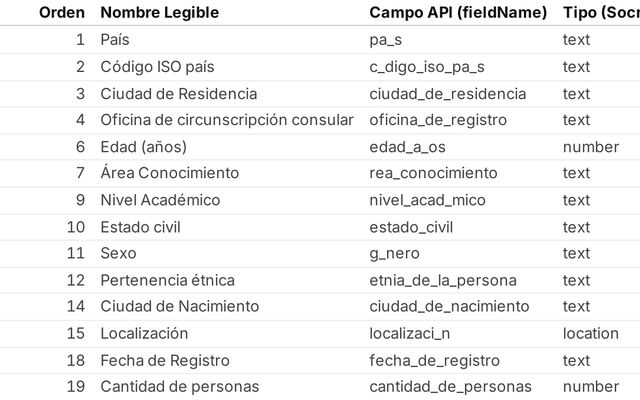Select the Localización name cell
Screen dimensions: 640x400
[x=144, y=333]
